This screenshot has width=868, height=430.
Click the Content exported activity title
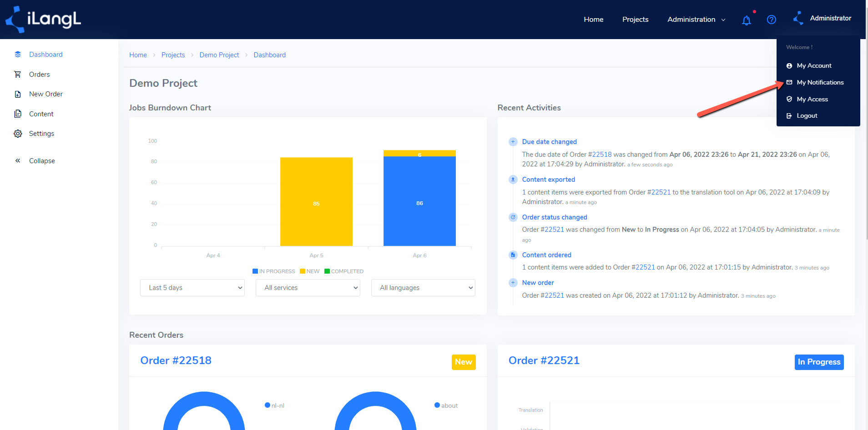pos(549,180)
